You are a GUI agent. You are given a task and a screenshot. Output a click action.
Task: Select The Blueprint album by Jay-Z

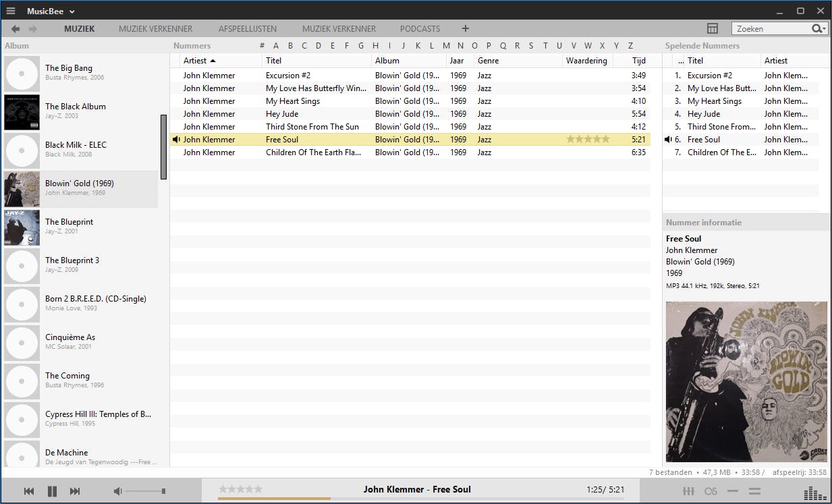[x=81, y=227]
